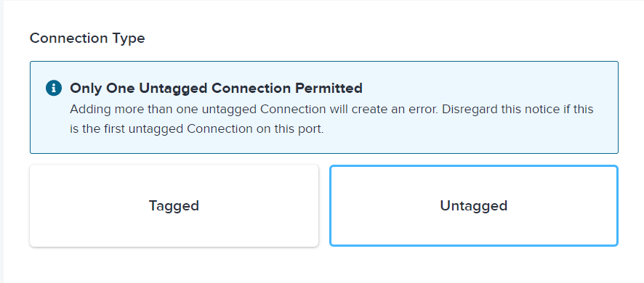Click the Connection Type heading
Screen dimensions: 644x283
87,38
